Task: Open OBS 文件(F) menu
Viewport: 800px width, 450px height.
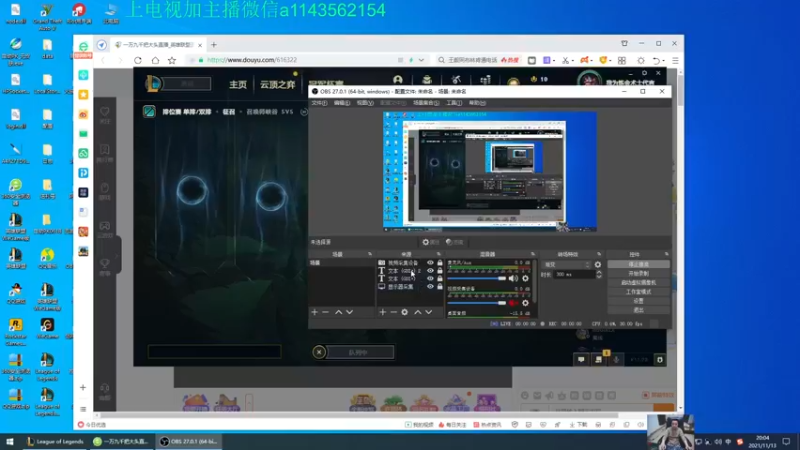Action: click(319, 103)
